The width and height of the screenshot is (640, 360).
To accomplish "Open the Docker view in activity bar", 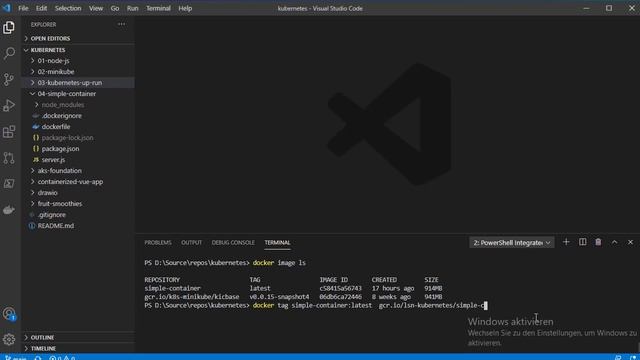I will click(9, 210).
